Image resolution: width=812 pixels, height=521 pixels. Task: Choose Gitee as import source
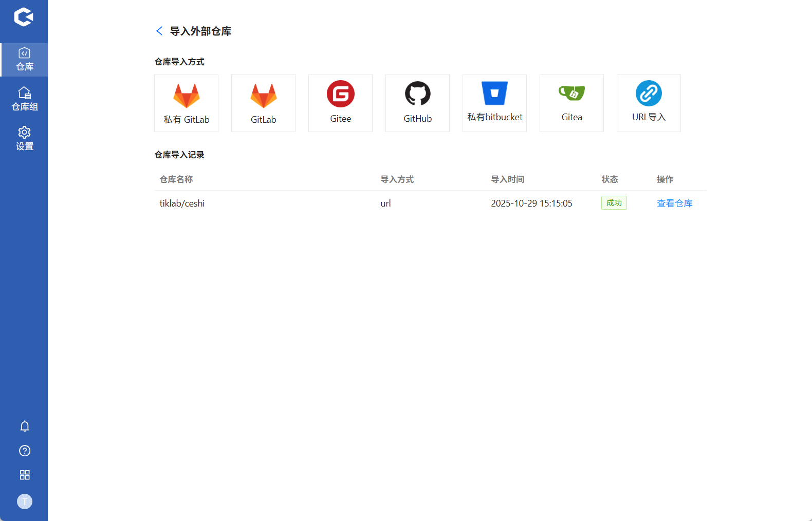[x=340, y=103]
